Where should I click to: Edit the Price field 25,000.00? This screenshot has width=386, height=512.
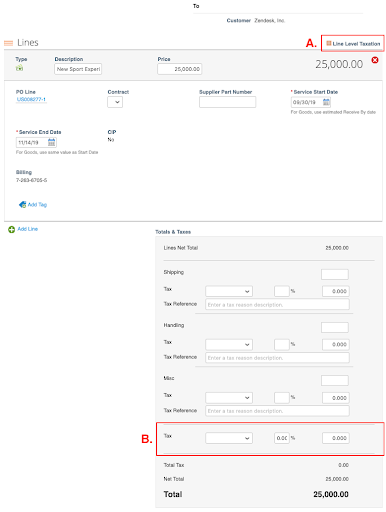coord(179,69)
